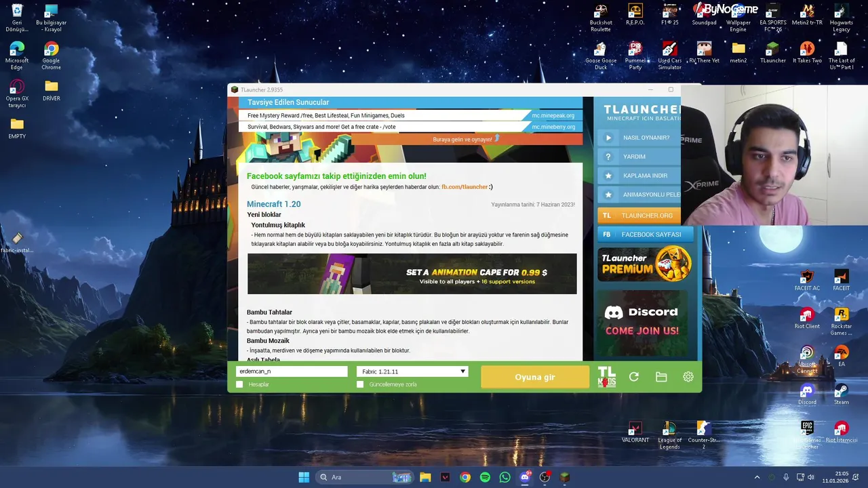Enable Güncellemeye zorla checkbox

tap(360, 384)
